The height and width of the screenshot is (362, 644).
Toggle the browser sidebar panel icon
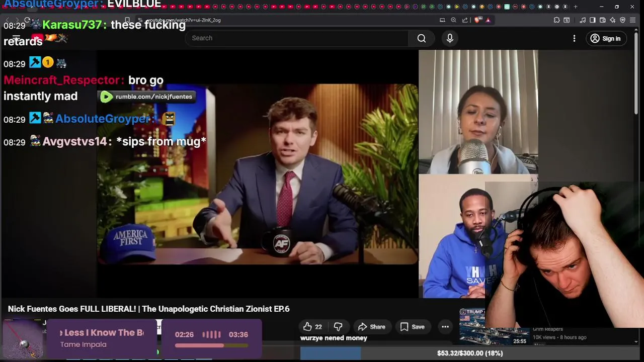pos(592,20)
